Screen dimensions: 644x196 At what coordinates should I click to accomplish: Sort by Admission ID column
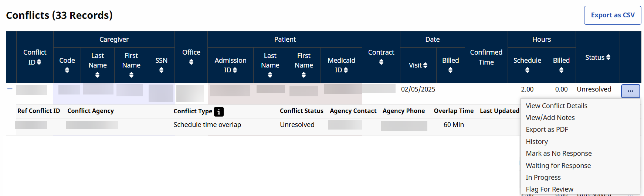(x=235, y=70)
